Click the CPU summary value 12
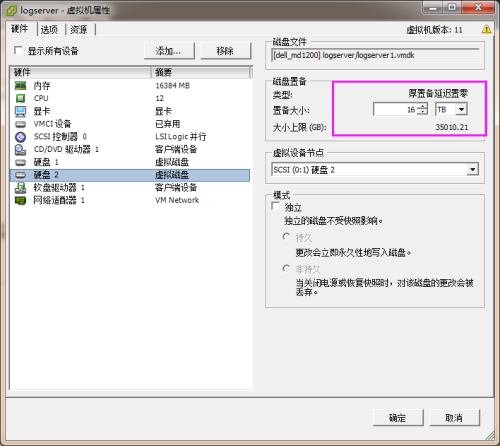 [x=159, y=98]
